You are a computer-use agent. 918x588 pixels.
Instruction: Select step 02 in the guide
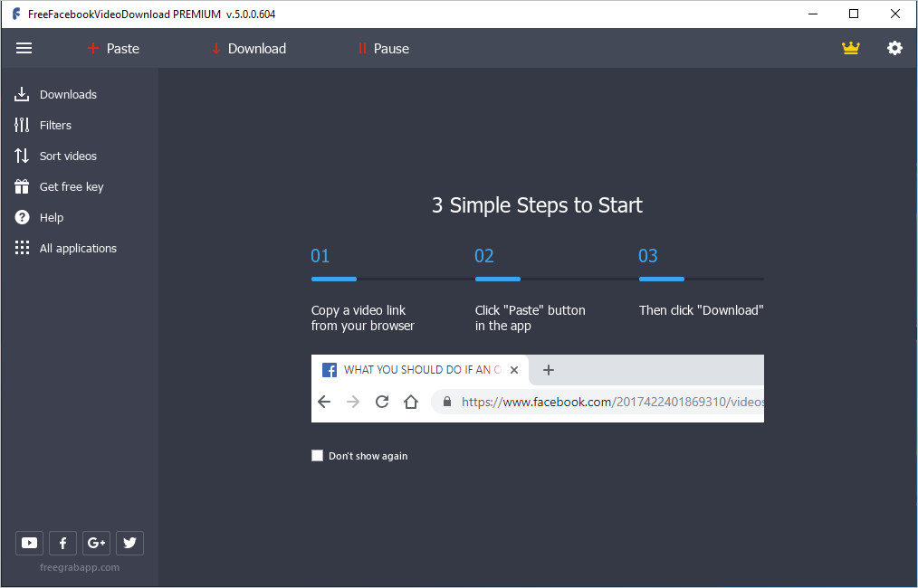coord(484,256)
